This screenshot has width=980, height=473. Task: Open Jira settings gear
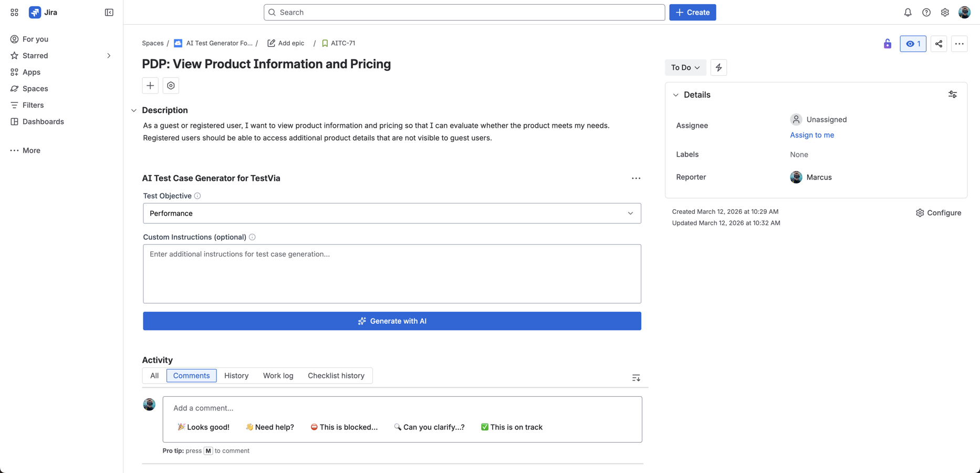945,12
